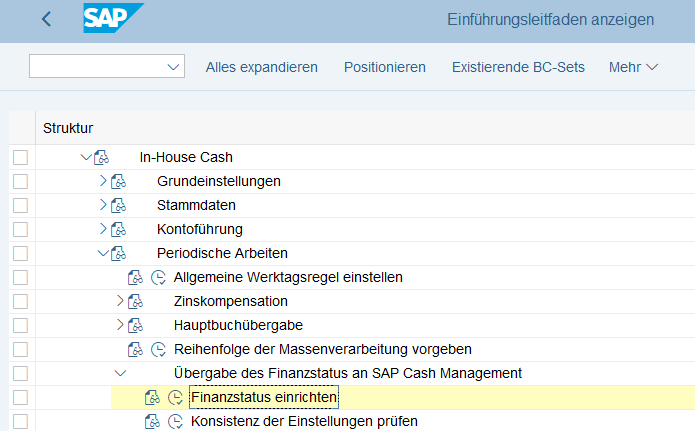This screenshot has height=431, width=695.
Task: Expand the Grundeinstellungen node
Action: click(x=102, y=181)
